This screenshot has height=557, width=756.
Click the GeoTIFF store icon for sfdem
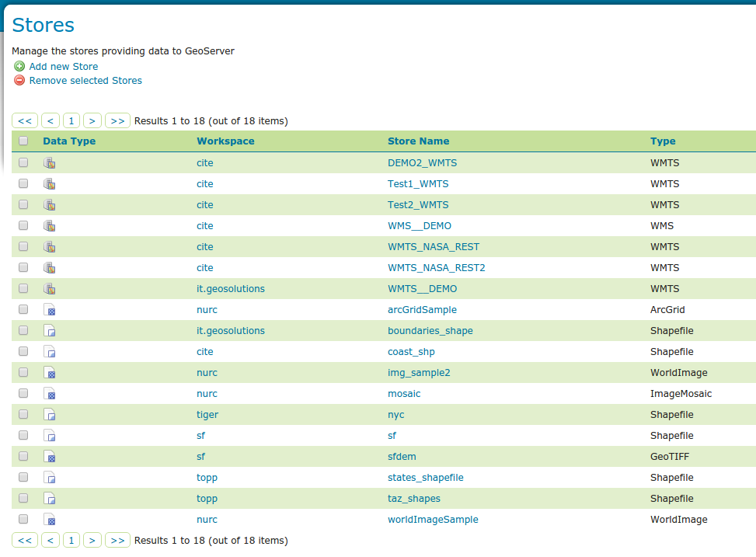pos(49,456)
